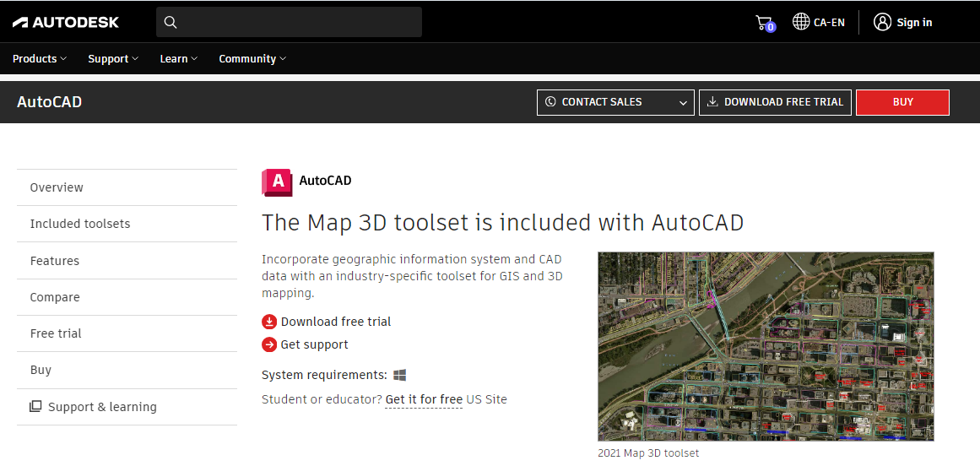Click the globe region icon
The width and height of the screenshot is (980, 466).
[x=800, y=22]
